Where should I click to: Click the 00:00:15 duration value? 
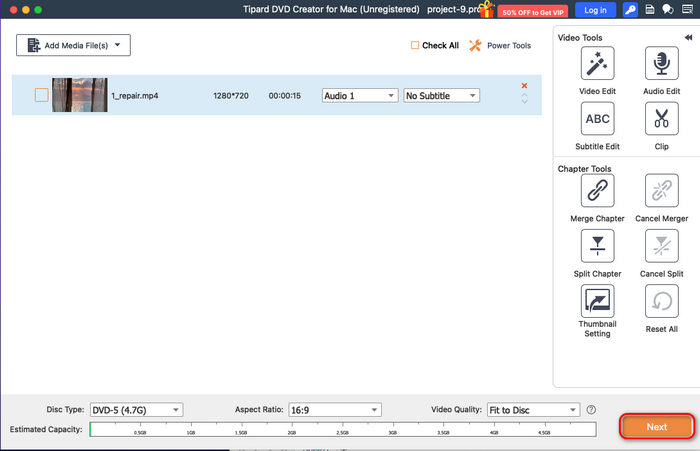(285, 96)
